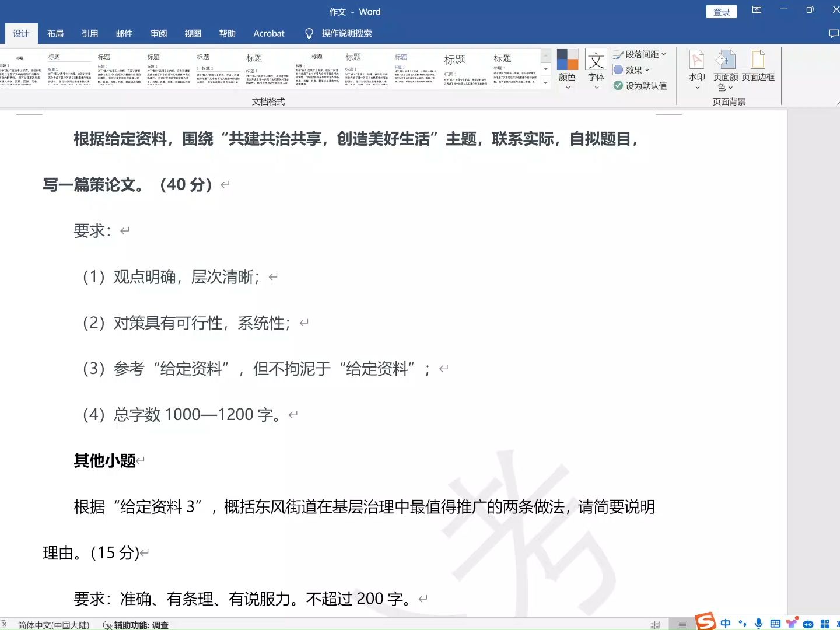Click the style gallery next-row down arrow
The height and width of the screenshot is (630, 840).
[x=546, y=69]
